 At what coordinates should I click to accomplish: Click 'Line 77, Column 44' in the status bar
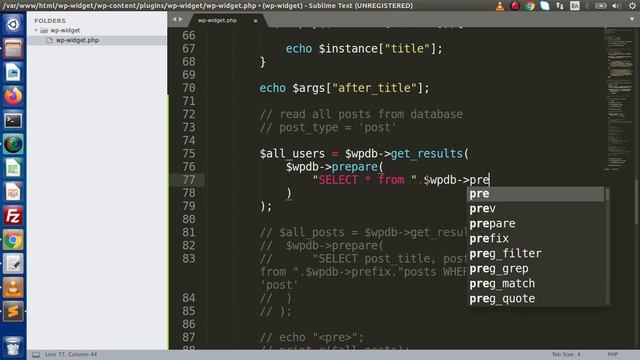(x=71, y=354)
